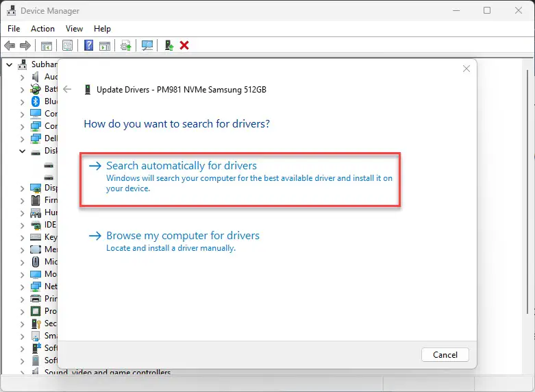The image size is (535, 392).
Task: Select the Monitors icon in device tree
Action: pos(36,274)
